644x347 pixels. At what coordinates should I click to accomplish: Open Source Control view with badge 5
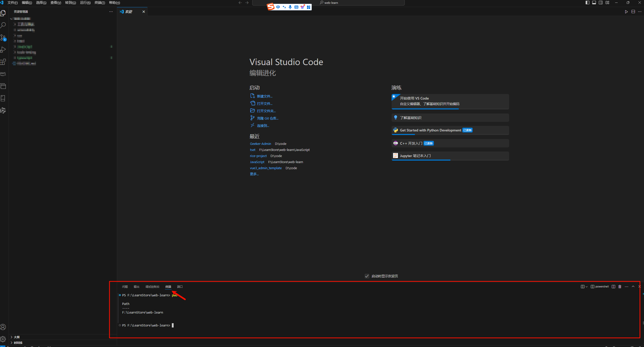click(3, 37)
